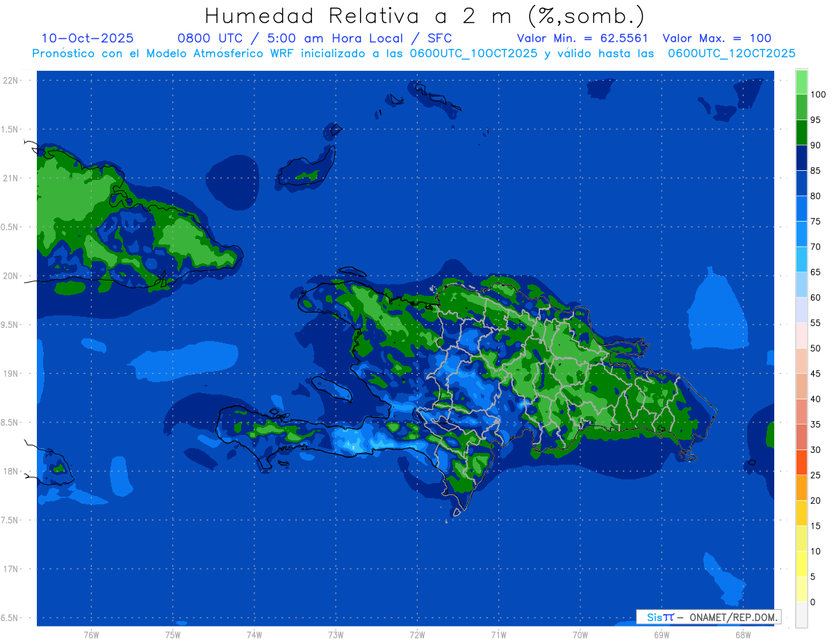Click the 68W longitude axis label
Viewport: 834px width, 644px height.
coord(742,634)
